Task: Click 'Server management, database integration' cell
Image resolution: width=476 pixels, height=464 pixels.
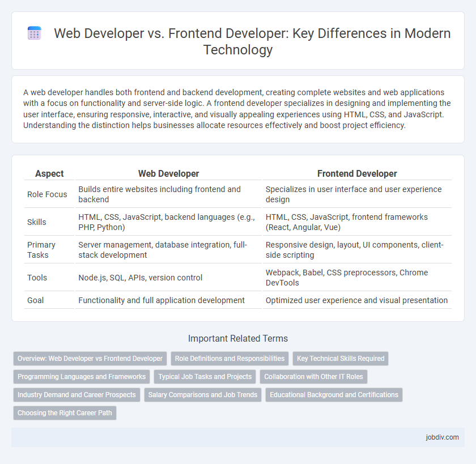Action: click(168, 250)
